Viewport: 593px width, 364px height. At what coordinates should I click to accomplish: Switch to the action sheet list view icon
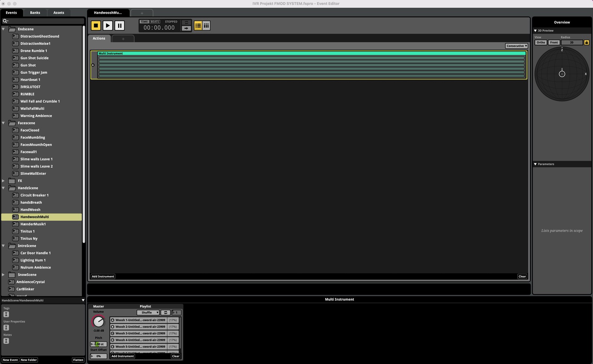198,26
